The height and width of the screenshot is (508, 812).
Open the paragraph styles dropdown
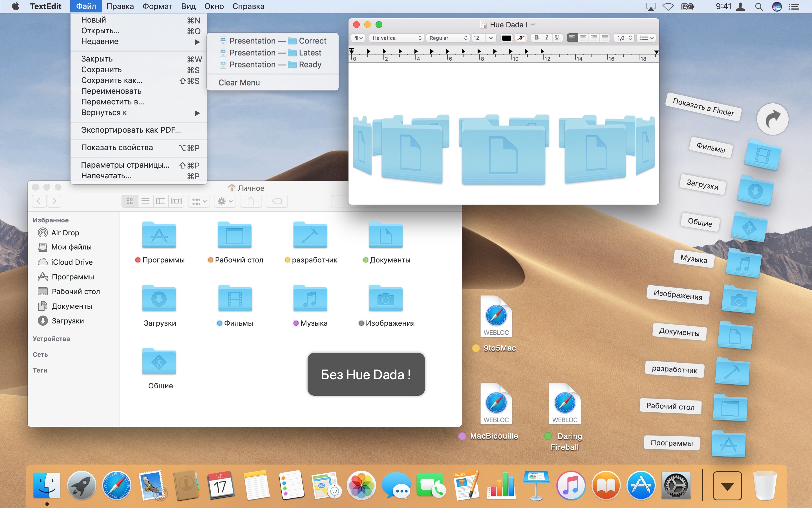(x=358, y=38)
